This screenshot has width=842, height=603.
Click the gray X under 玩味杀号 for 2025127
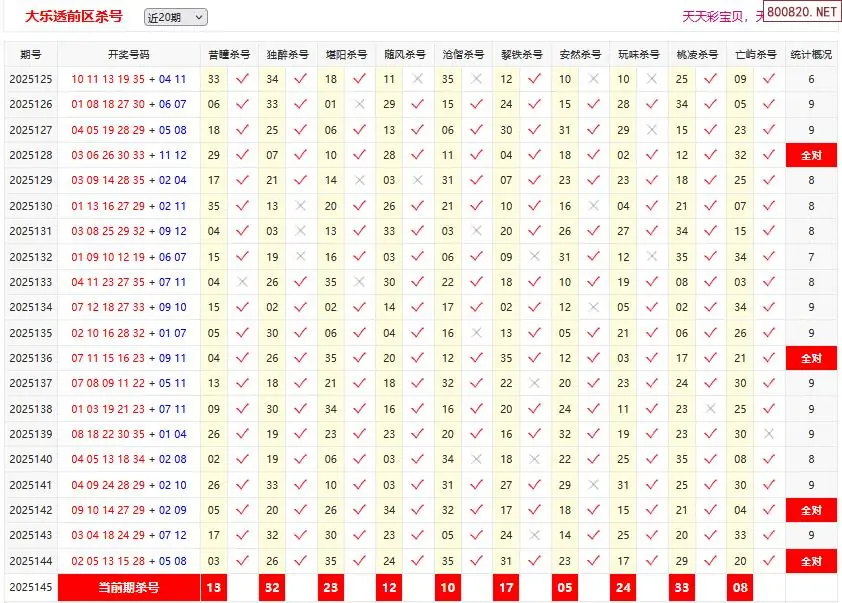pyautogui.click(x=651, y=129)
